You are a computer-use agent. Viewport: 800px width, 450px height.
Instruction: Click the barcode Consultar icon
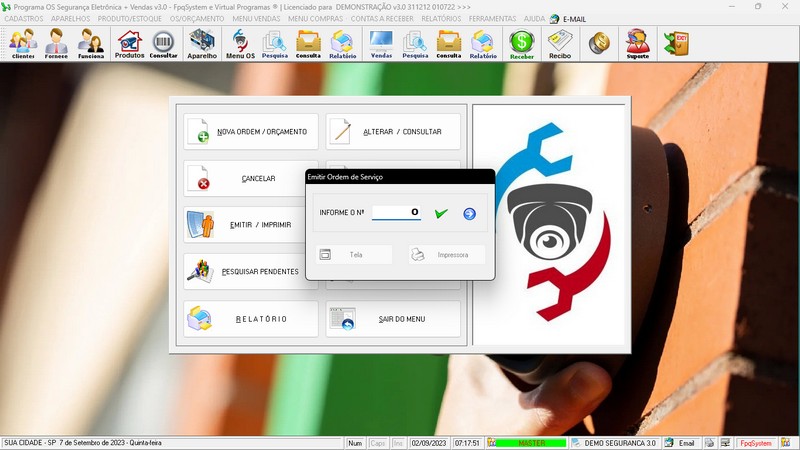tap(163, 44)
